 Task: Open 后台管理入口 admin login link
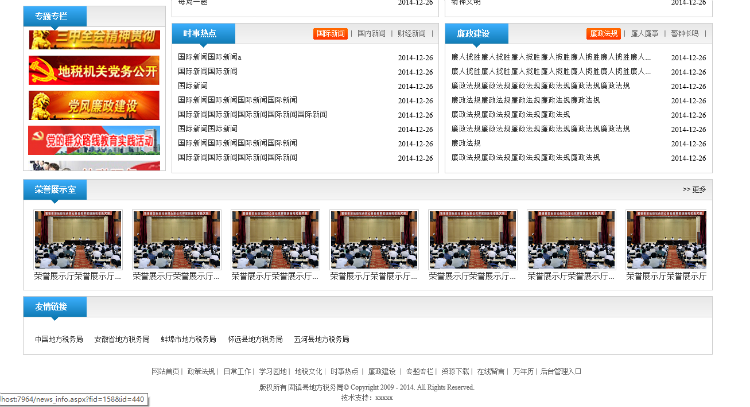561,371
